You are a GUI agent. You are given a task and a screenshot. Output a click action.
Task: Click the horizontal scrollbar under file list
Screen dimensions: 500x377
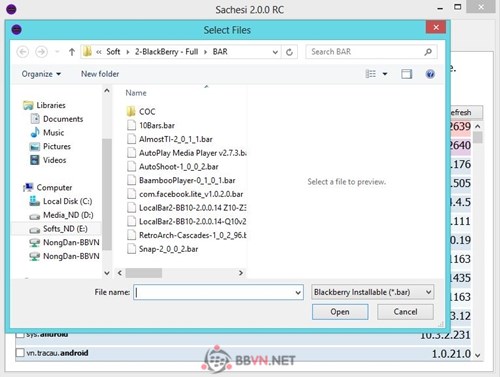click(180, 273)
